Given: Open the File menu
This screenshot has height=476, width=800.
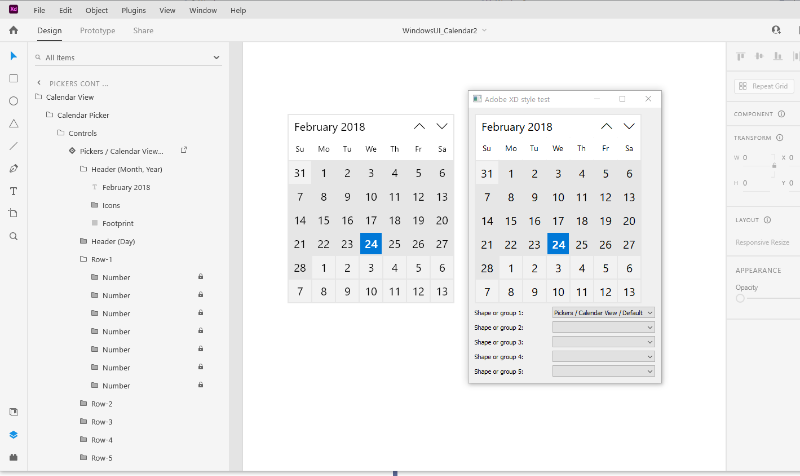Looking at the screenshot, I should point(39,10).
